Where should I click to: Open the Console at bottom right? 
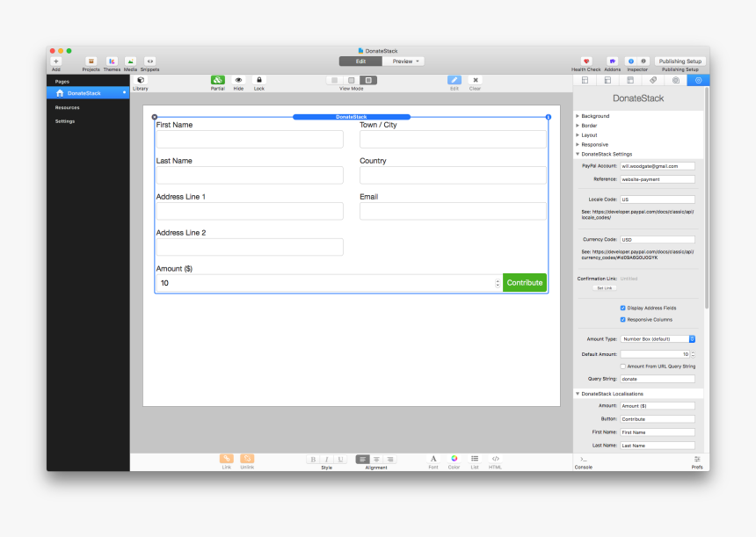click(x=583, y=461)
